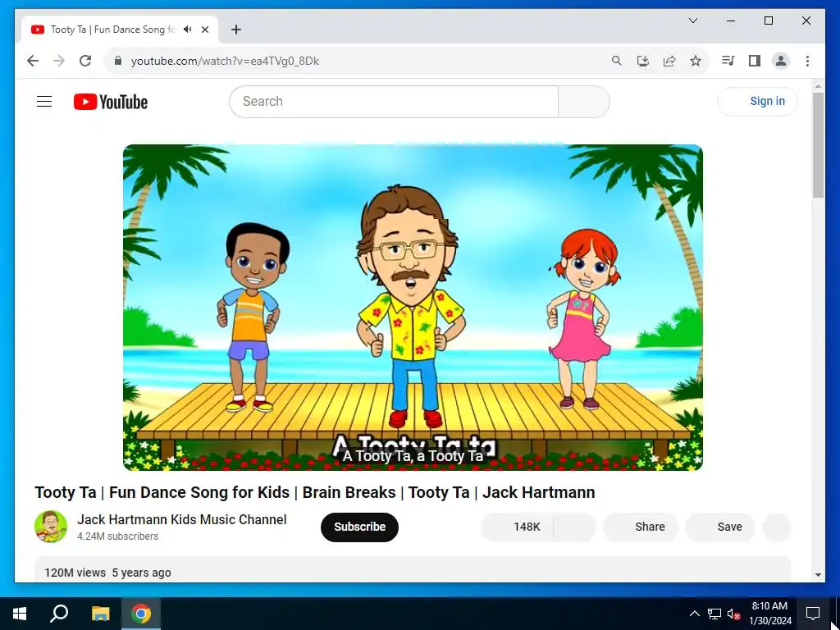
Task: Open the YouTube hamburger guide menu
Action: [44, 101]
